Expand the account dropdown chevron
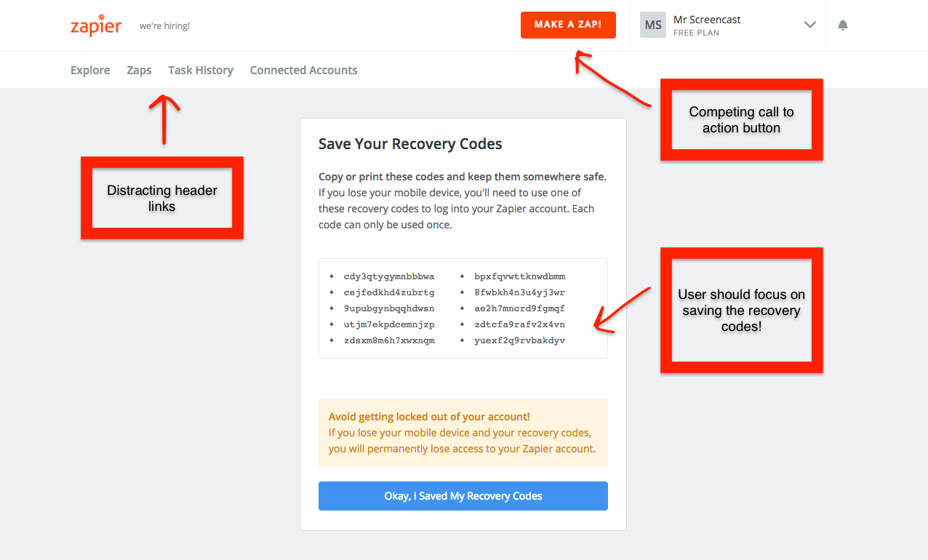Viewport: 928px width, 560px height. [x=809, y=25]
